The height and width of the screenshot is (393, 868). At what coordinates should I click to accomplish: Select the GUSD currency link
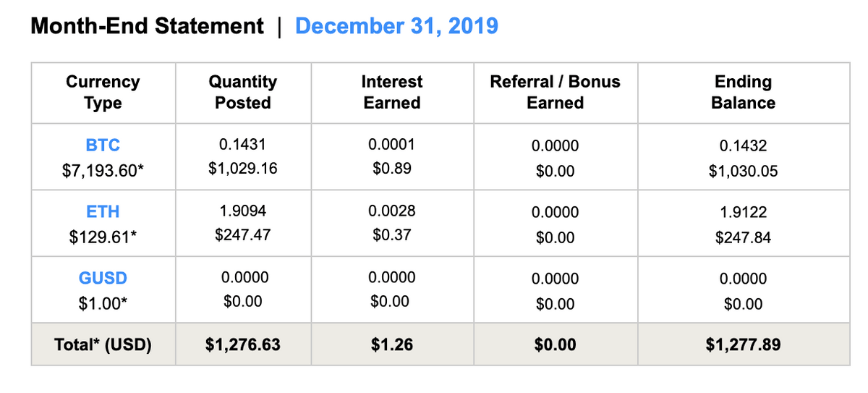click(x=103, y=279)
